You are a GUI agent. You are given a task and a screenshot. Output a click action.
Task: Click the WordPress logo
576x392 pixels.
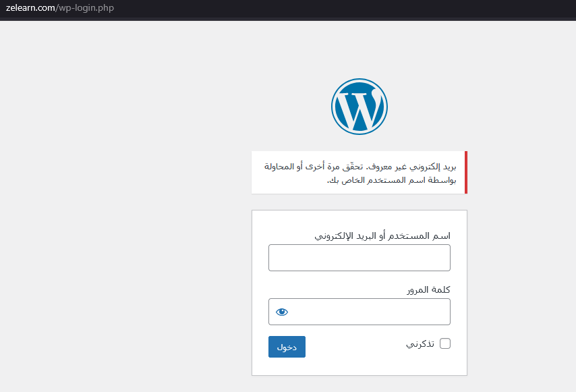(359, 107)
